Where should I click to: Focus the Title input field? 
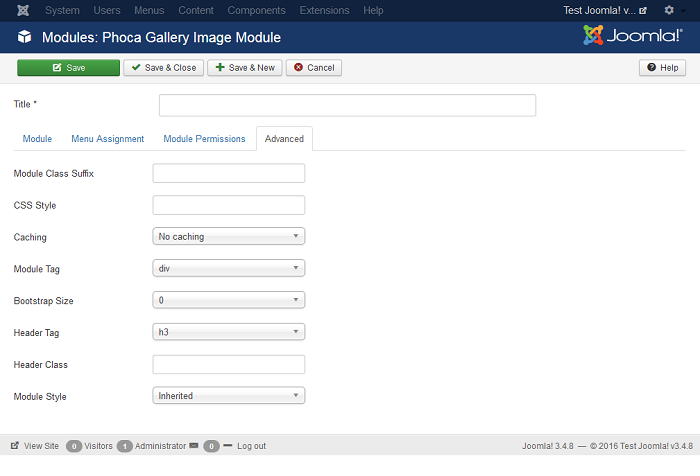point(347,105)
